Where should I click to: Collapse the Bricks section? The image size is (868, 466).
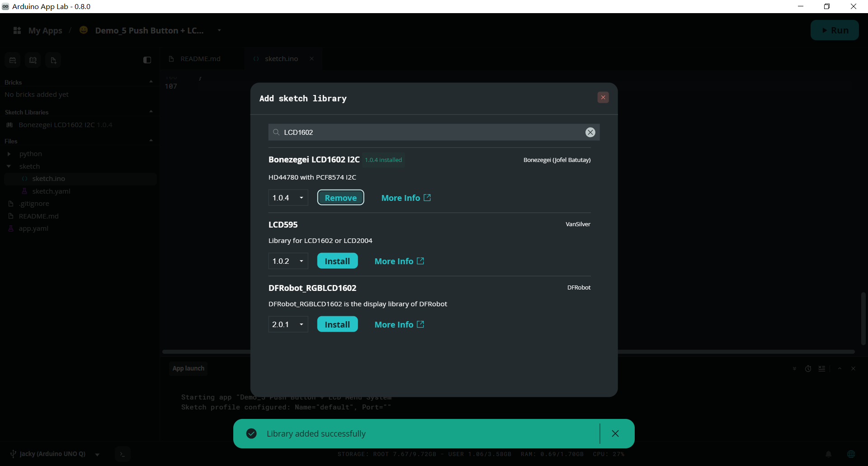click(151, 82)
